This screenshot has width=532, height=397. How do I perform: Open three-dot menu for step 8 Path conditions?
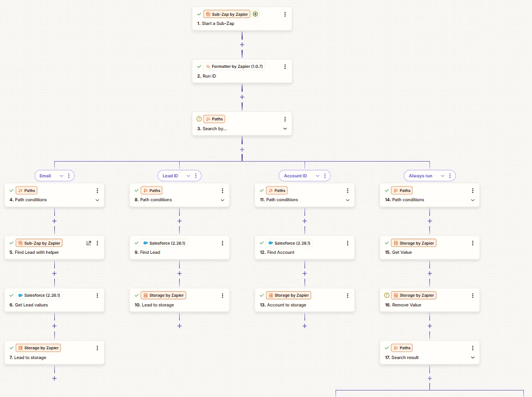pos(223,190)
